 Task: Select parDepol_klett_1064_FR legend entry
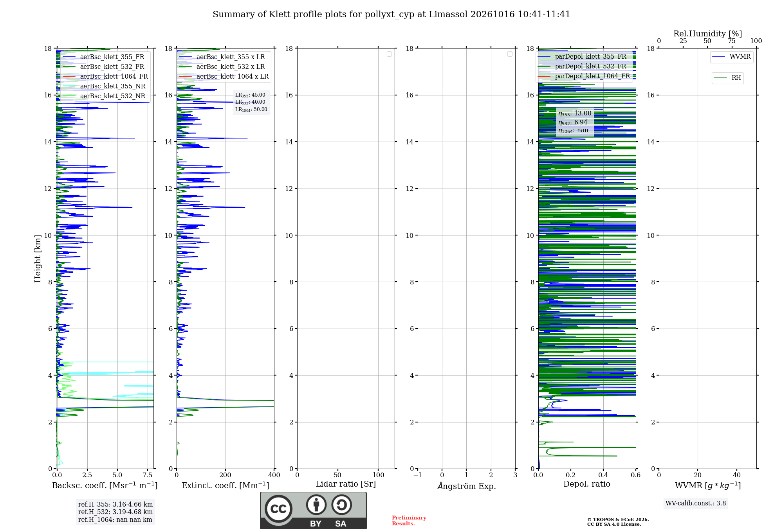tap(584, 76)
